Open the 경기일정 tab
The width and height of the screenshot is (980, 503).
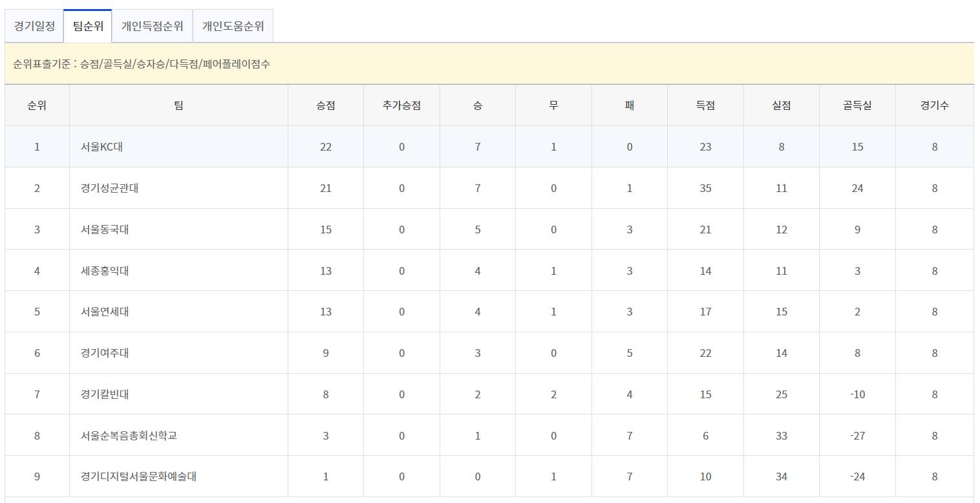tap(34, 27)
